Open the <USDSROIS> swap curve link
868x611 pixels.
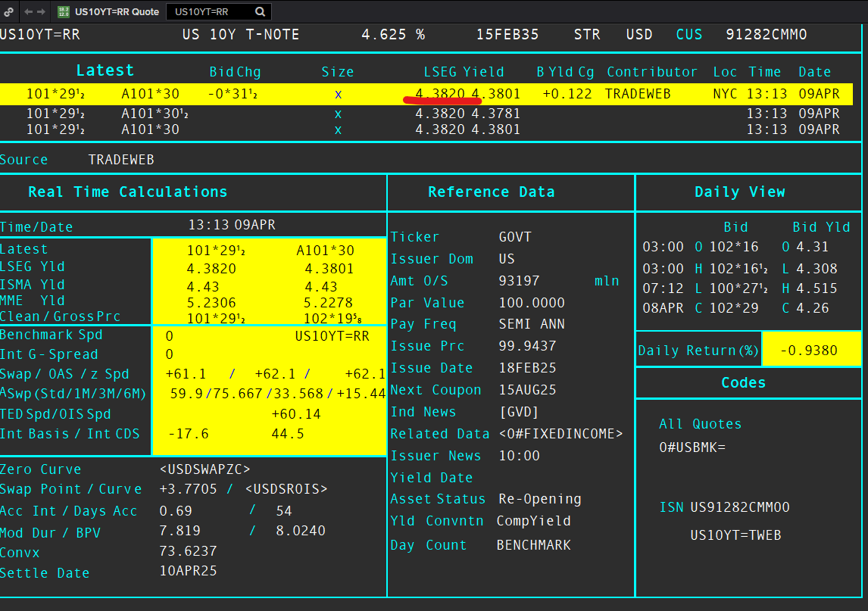tap(286, 488)
